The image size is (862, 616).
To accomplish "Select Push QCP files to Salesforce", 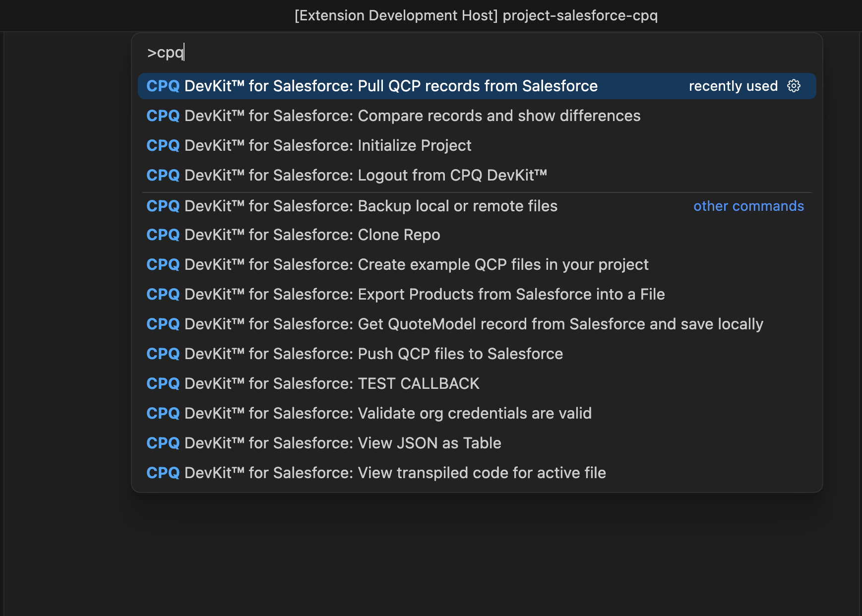I will (477, 354).
